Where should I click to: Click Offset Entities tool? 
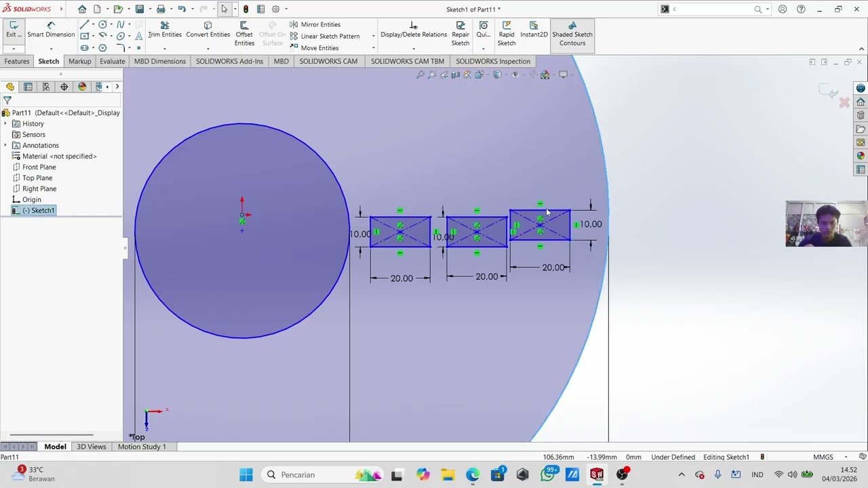pos(244,34)
